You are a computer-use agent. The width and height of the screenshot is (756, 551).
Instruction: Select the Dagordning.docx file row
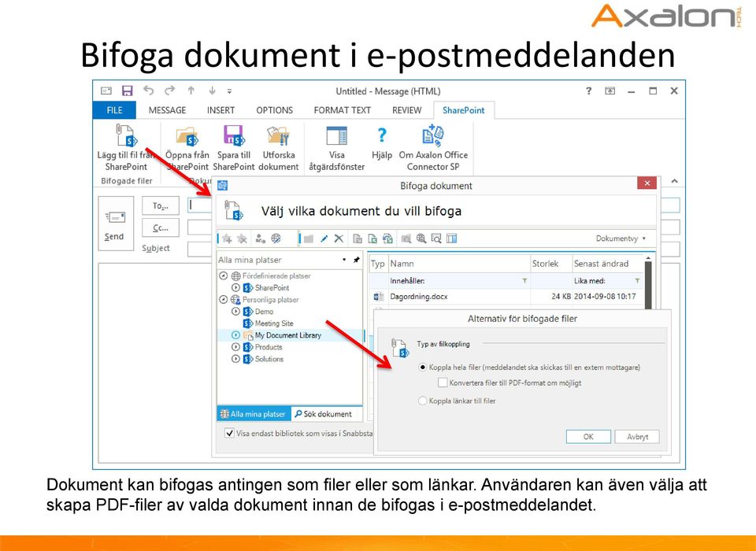point(506,297)
